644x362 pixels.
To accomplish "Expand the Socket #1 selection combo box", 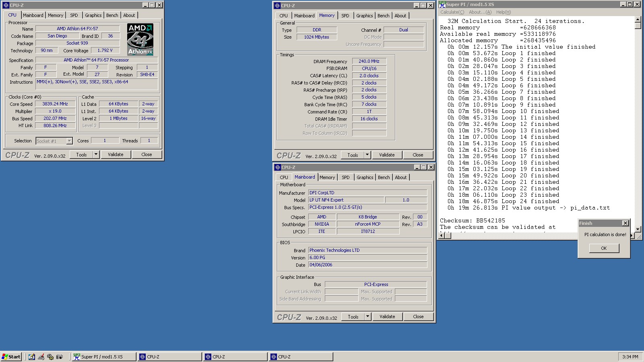I will point(69,141).
